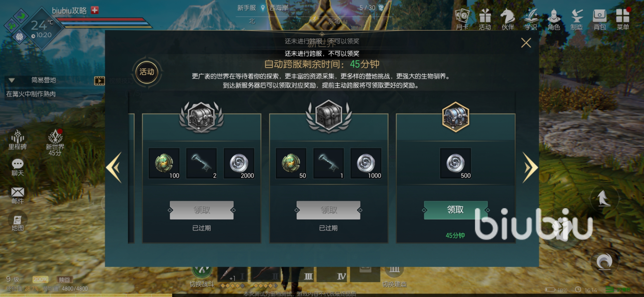The height and width of the screenshot is (297, 644).
Task: Toggle 切换战斗 combat mode
Action: click(202, 276)
